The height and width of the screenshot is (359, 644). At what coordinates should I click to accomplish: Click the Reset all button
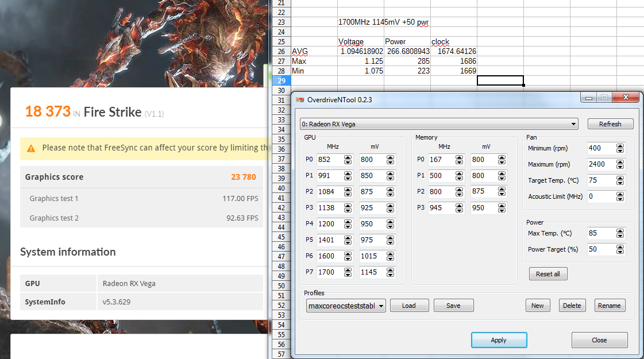[x=548, y=274]
